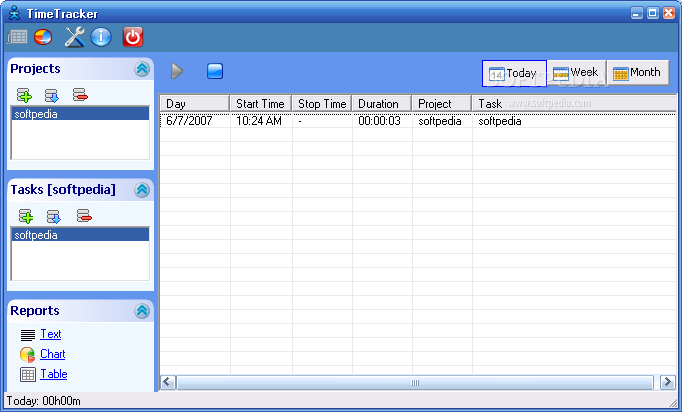Open settings with the wrench and screwdriver icon
The image size is (682, 412).
(x=75, y=37)
